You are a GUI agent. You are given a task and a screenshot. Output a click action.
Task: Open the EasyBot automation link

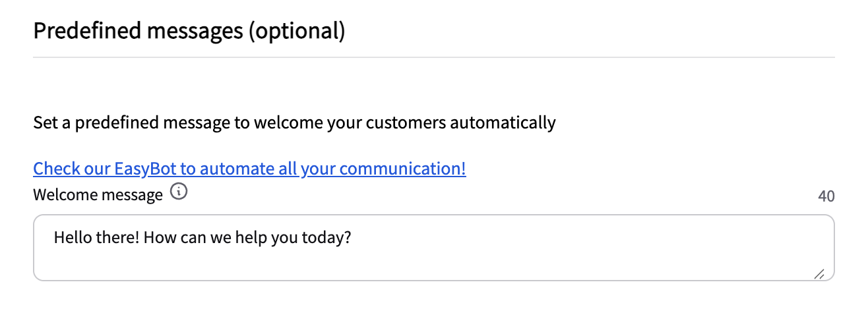point(249,169)
